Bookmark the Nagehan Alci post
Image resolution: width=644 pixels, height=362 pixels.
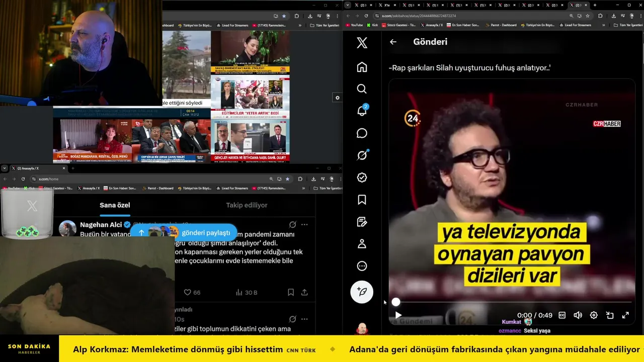click(291, 292)
